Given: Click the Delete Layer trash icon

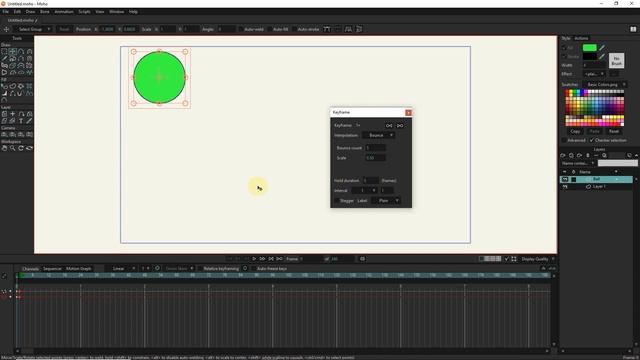Looking at the screenshot, I should [588, 156].
